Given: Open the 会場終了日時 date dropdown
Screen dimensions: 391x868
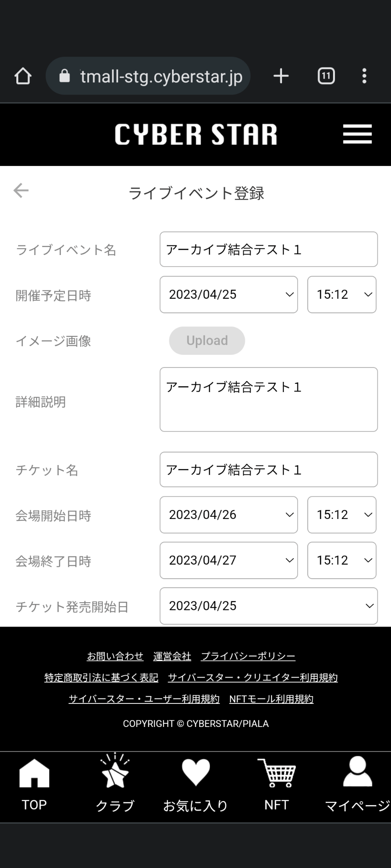Looking at the screenshot, I should pos(229,561).
